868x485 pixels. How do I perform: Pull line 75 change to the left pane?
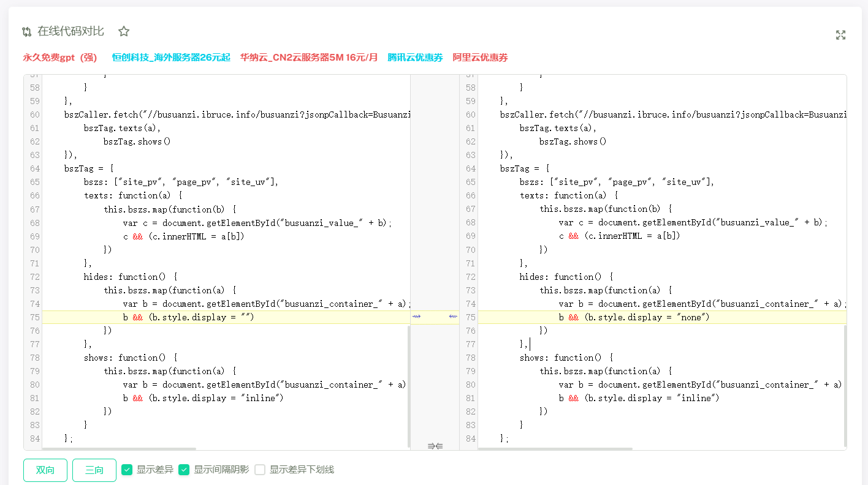453,317
